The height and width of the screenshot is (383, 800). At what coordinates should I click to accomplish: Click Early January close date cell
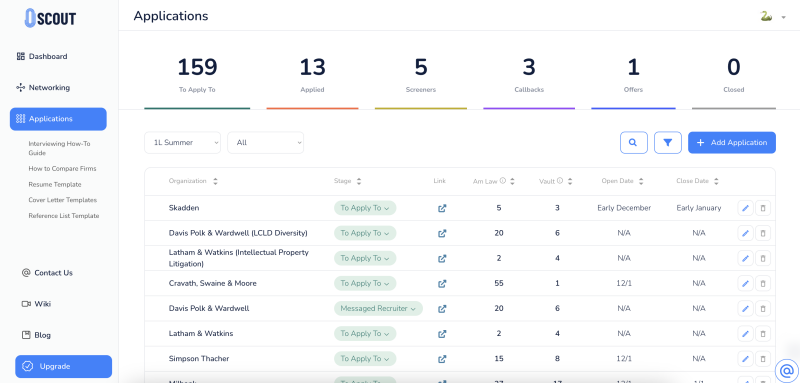pyautogui.click(x=698, y=208)
